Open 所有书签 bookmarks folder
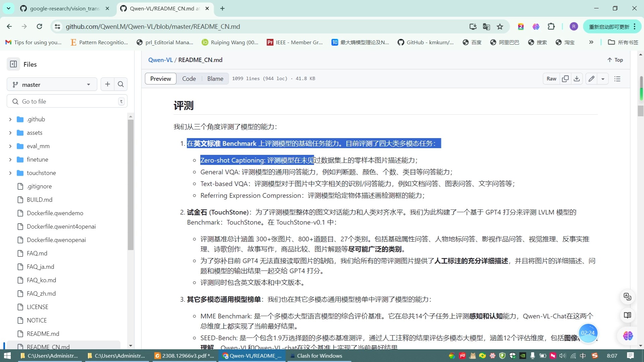 click(x=623, y=42)
